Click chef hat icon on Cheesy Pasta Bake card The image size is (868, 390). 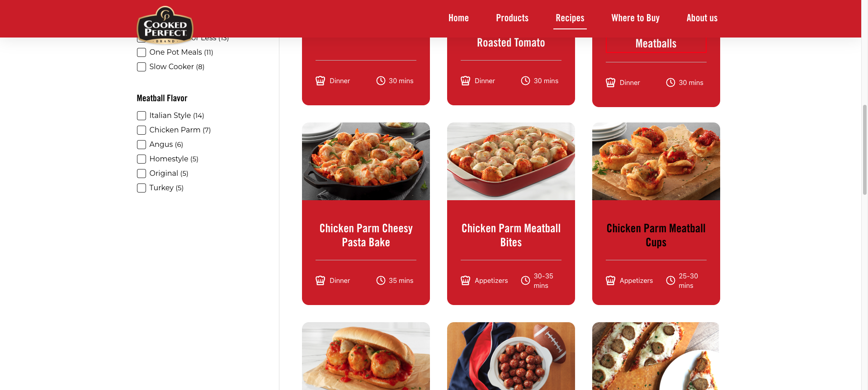tap(320, 281)
